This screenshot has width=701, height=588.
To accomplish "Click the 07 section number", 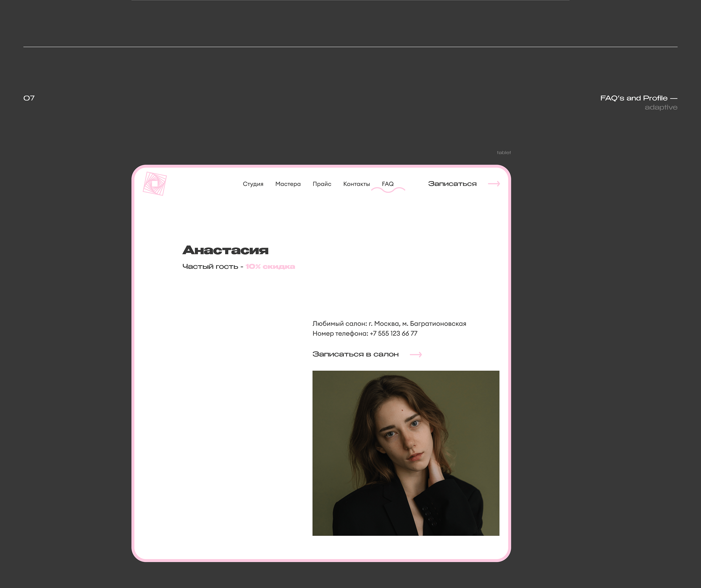I will point(29,98).
